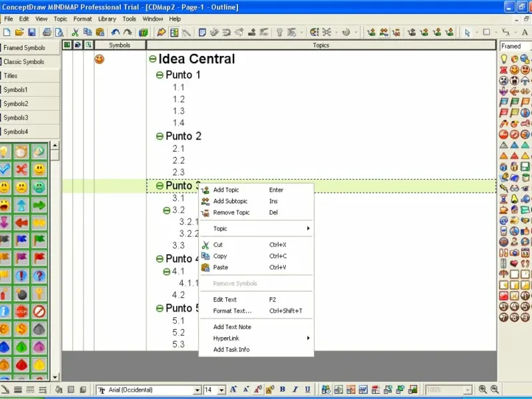Select the blue info circle symbol
Screen dimensions: 532x399
pyautogui.click(x=4, y=311)
